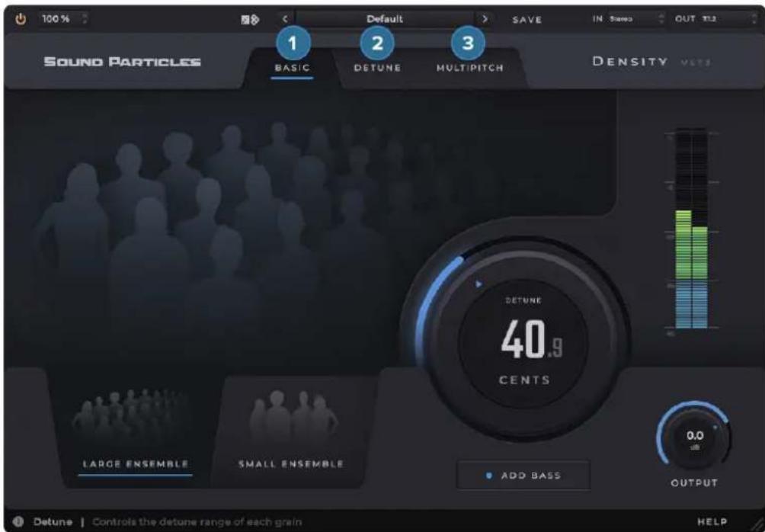
Task: Click the output level meter
Action: coord(691,229)
